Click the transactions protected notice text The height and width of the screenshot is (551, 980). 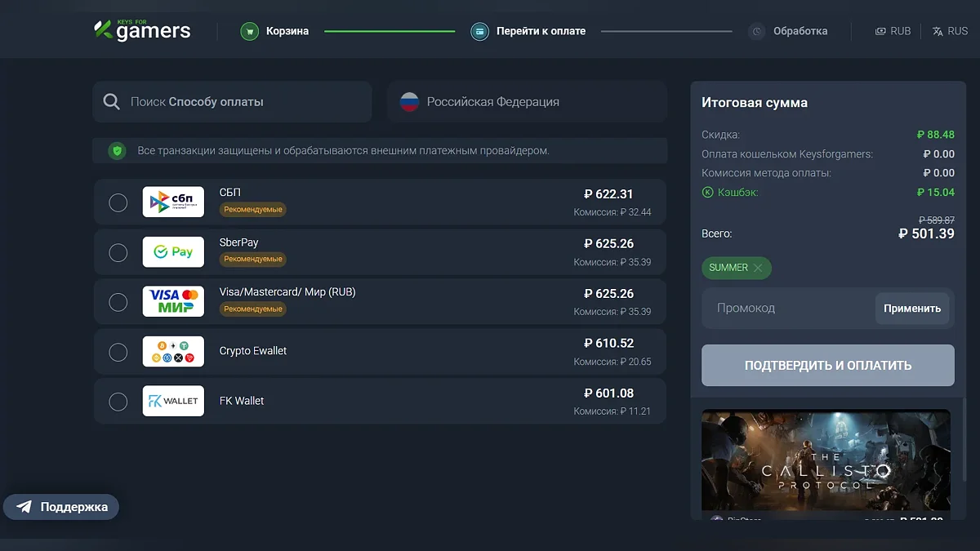[343, 151]
